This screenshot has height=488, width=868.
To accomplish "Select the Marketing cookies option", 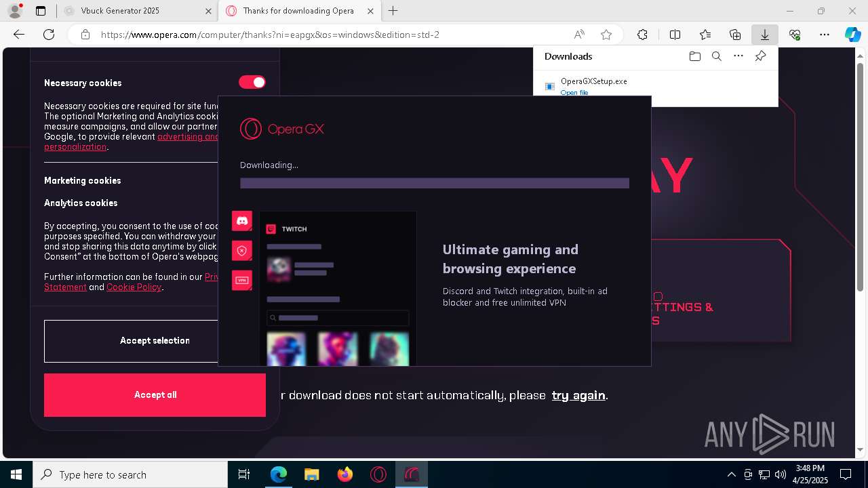I will click(82, 180).
